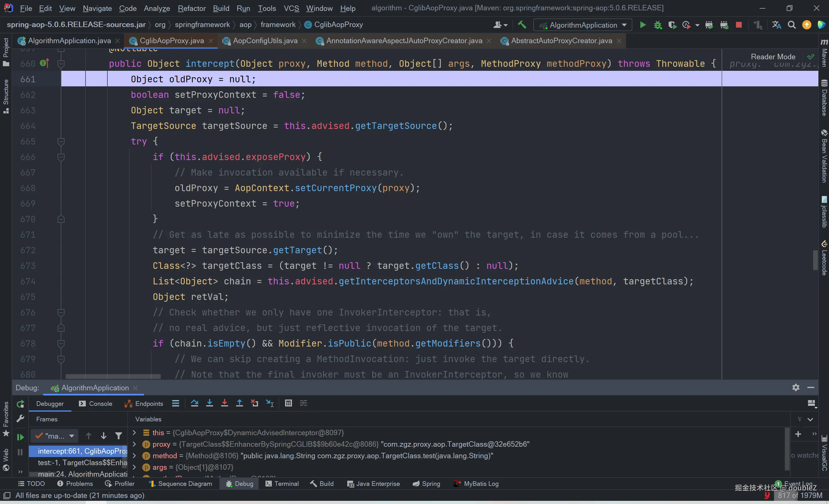Toggle fold marker on the try line
829x504 pixels.
[61, 142]
